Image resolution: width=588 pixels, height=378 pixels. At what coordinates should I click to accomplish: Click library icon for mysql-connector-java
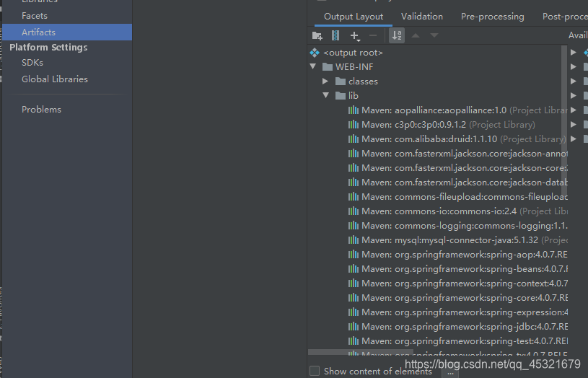[x=354, y=240]
